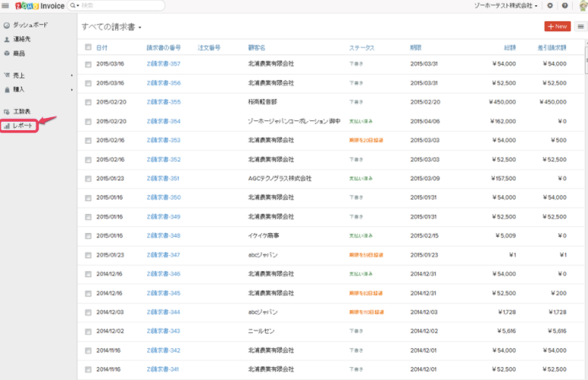Open 工数表 in sidebar
This screenshot has height=380, width=588.
(22, 111)
